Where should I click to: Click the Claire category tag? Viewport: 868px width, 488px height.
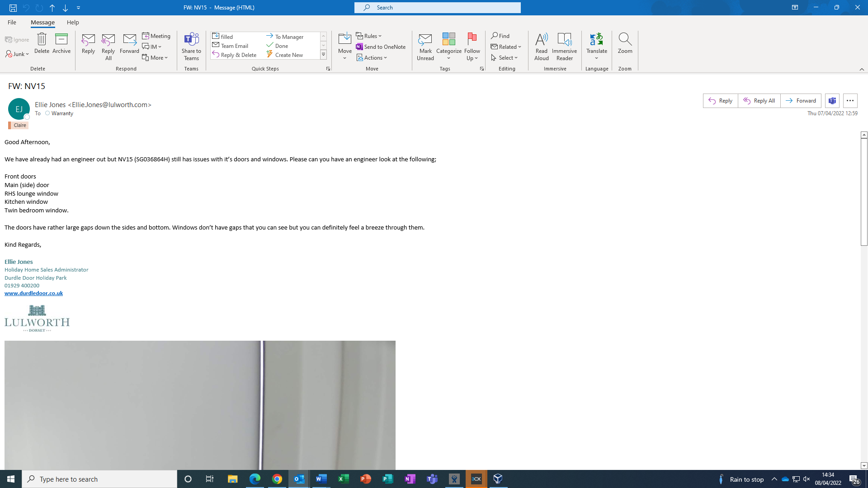19,125
